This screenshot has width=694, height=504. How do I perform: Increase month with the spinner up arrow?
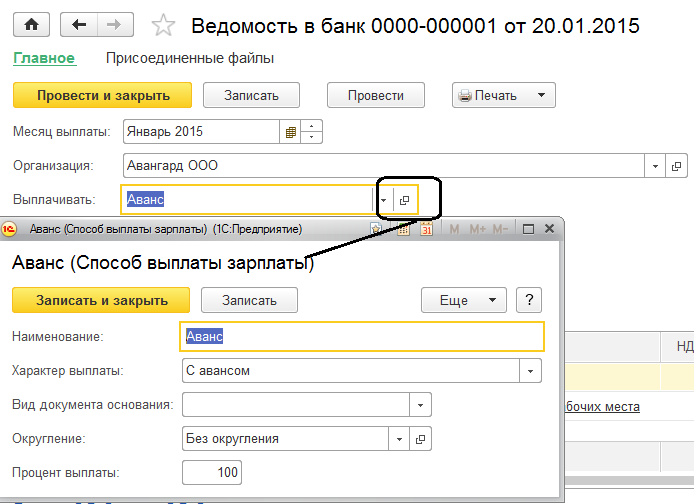click(x=312, y=126)
